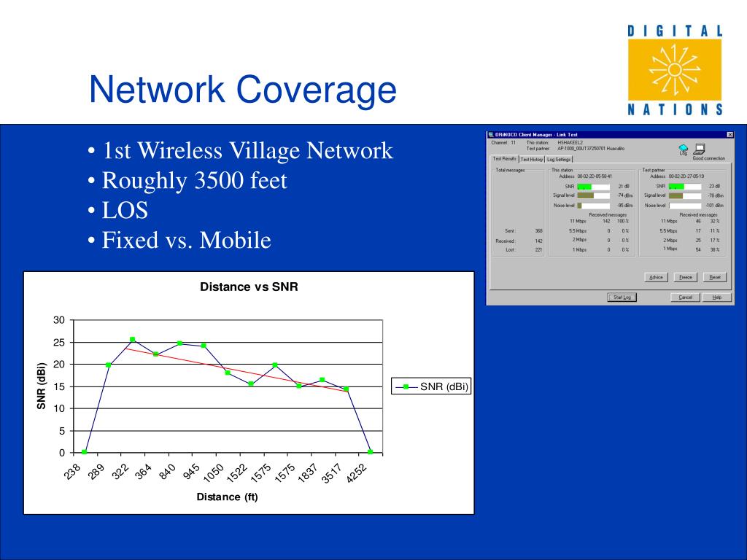
Task: Click the Freeze button
Action: 686,277
